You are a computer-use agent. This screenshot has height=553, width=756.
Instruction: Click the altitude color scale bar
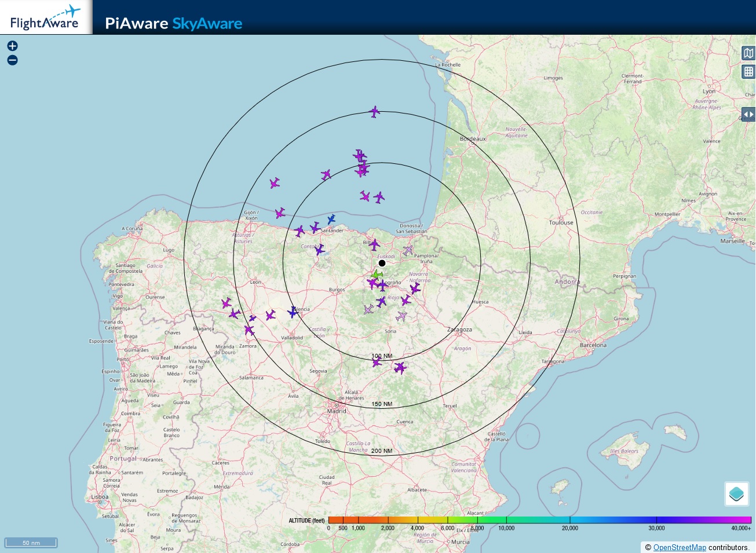[x=539, y=520]
